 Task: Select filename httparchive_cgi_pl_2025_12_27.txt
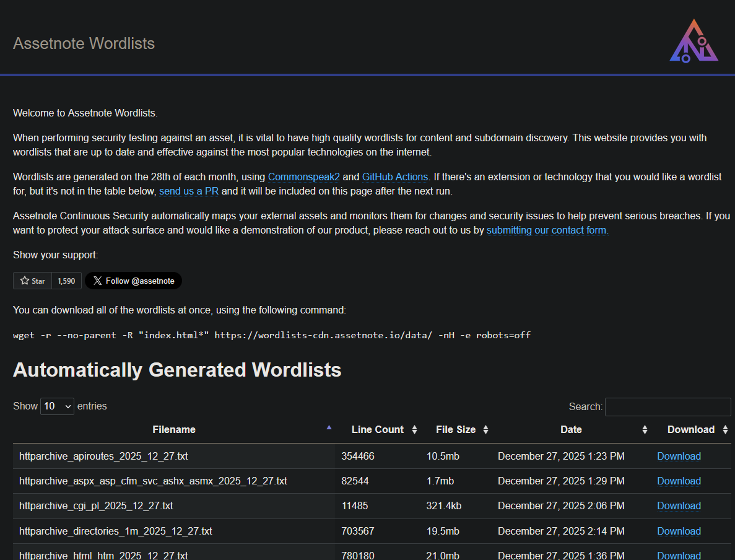[x=96, y=506]
